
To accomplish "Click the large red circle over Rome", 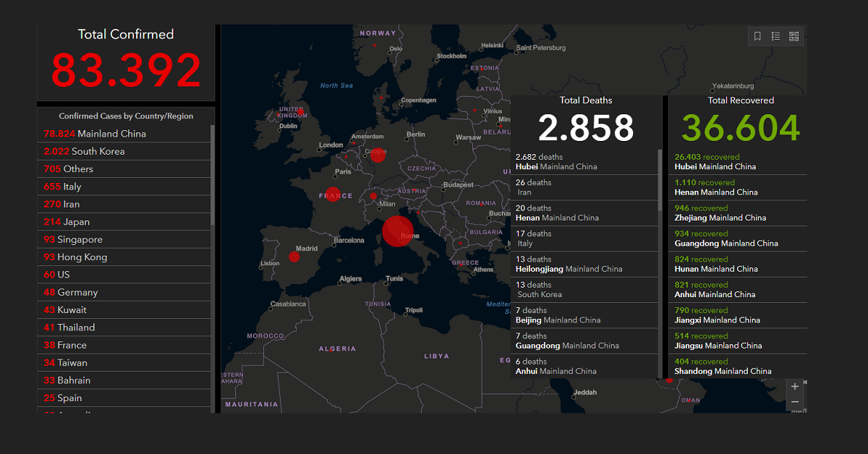I will 397,231.
